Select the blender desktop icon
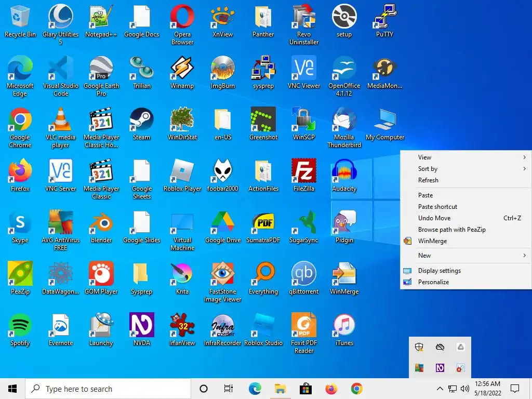 click(101, 227)
